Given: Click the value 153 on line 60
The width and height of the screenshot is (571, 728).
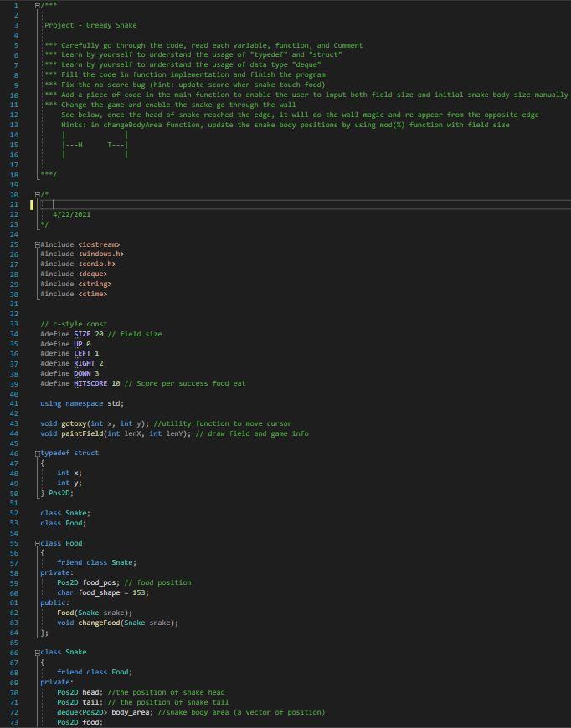Looking at the screenshot, I should (x=139, y=593).
